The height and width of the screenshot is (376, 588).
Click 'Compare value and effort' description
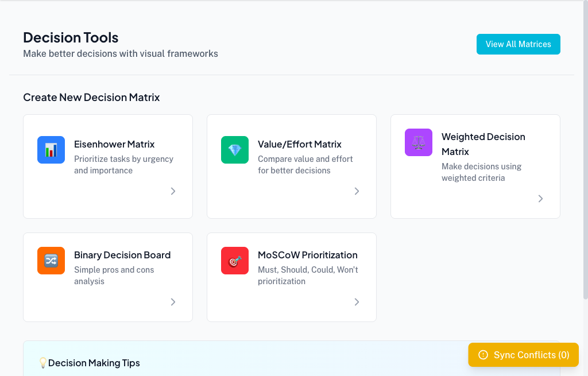tap(305, 165)
